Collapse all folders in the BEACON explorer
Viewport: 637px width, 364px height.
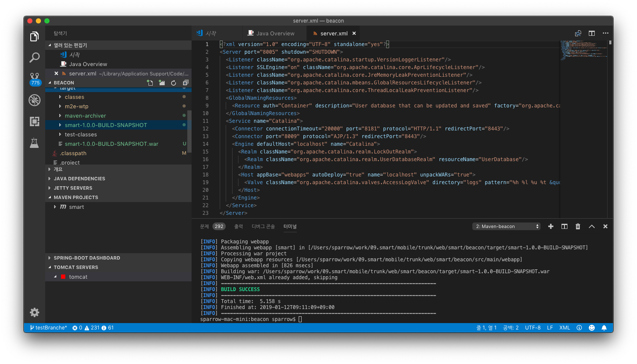click(x=185, y=83)
